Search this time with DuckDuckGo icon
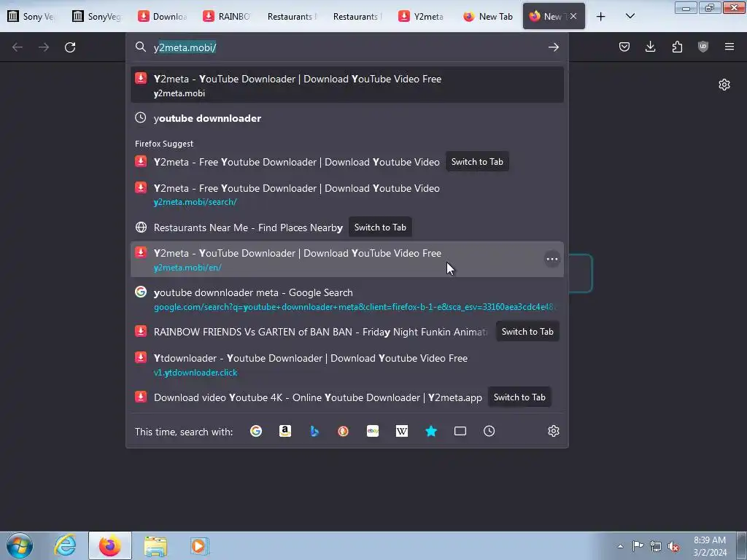Viewport: 747px width, 560px height. click(343, 431)
